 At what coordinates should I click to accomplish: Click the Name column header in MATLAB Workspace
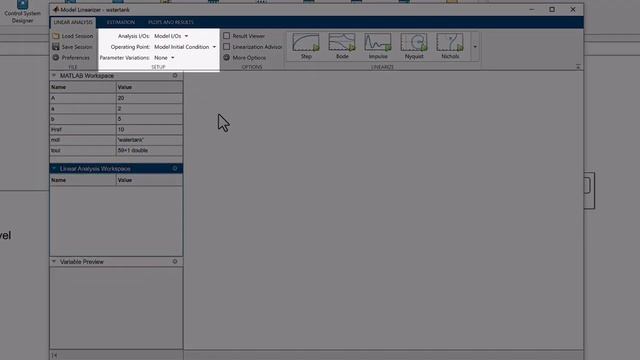click(83, 87)
